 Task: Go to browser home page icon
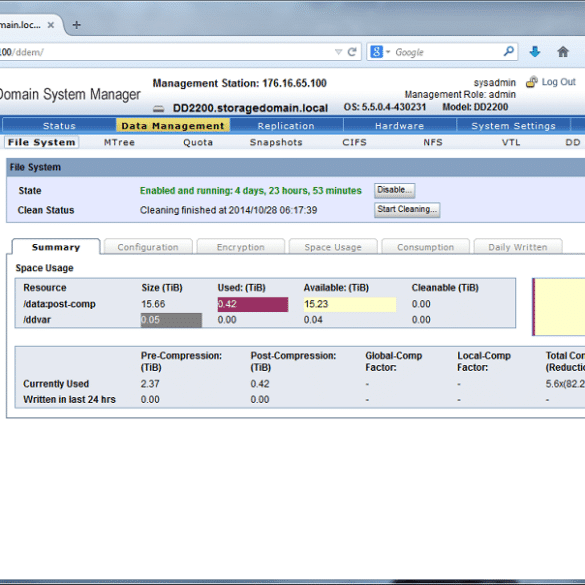pos(563,51)
